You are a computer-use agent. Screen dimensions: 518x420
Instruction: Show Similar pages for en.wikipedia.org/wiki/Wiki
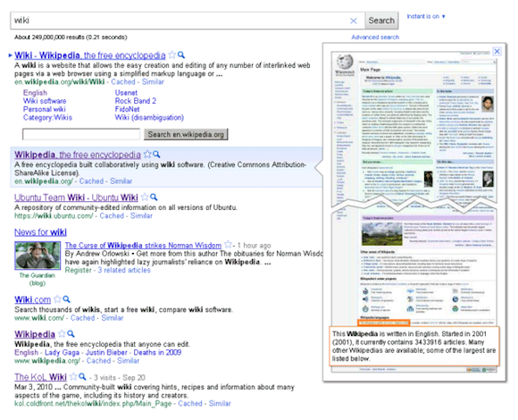click(153, 82)
